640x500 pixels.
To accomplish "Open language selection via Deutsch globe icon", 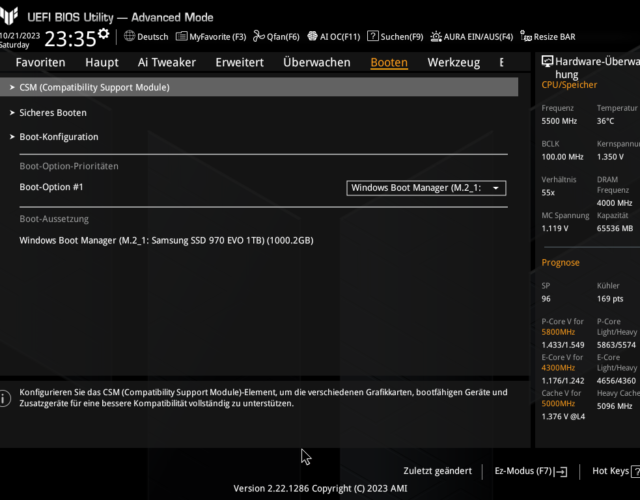I will (146, 37).
